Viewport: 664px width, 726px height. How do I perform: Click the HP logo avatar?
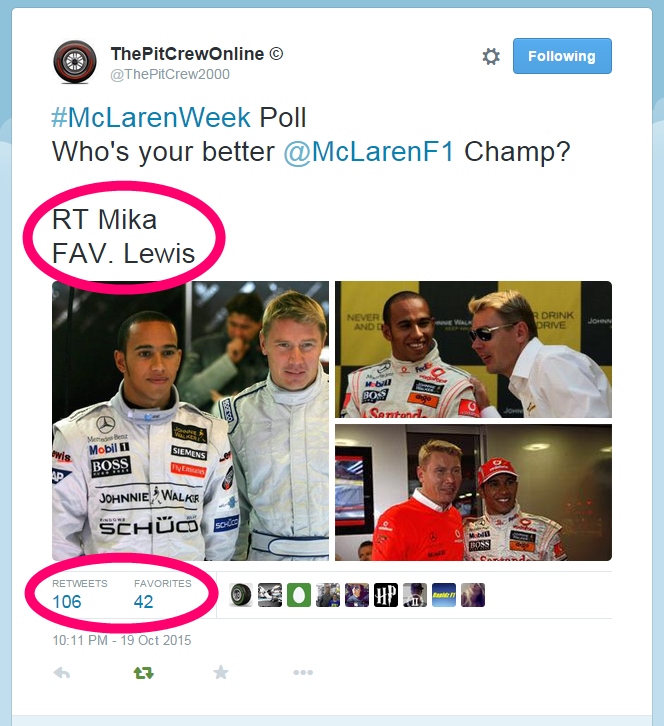(386, 595)
